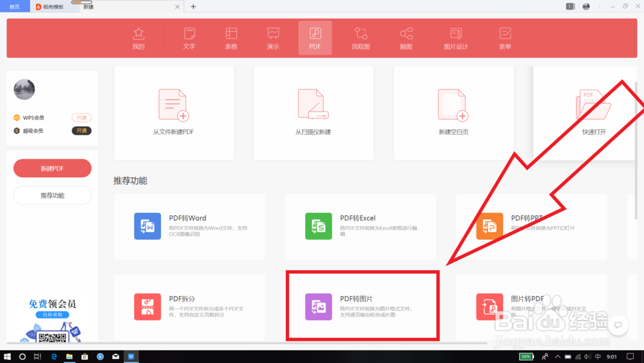This screenshot has width=644, height=363.
Task: Open the Mail app from taskbar
Action: 116,357
